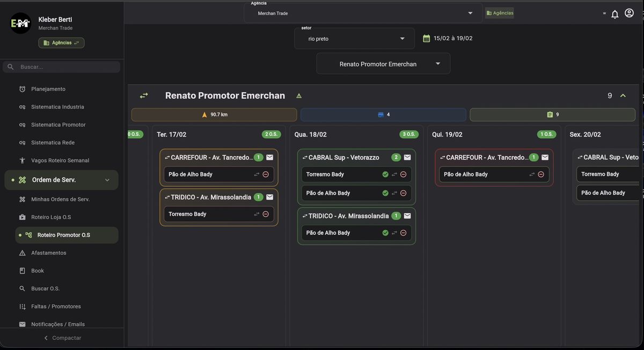Select Faltas / Promotores menu item
Viewport: 644px width, 350px height.
click(56, 307)
